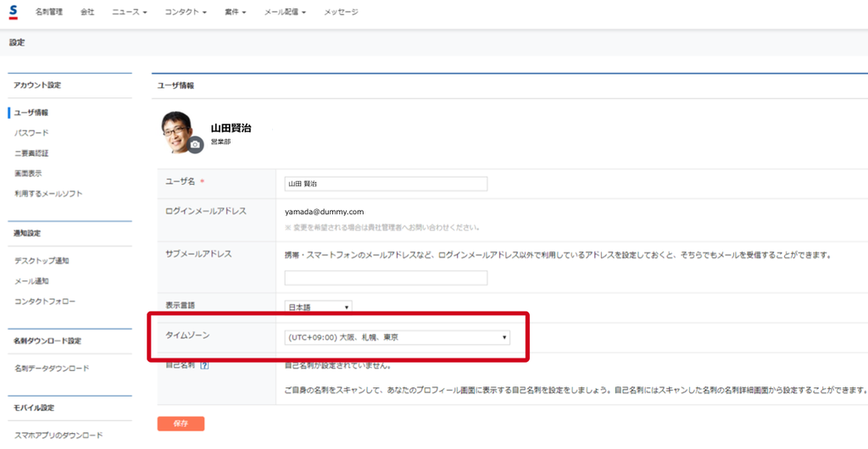
Task: Click the camera icon on profile photo
Action: pos(195,145)
